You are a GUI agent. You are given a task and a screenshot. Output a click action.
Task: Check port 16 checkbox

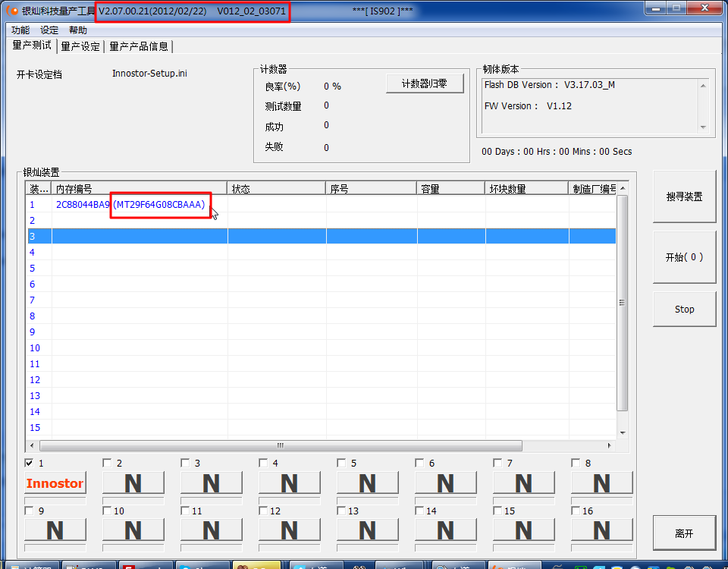click(x=576, y=511)
